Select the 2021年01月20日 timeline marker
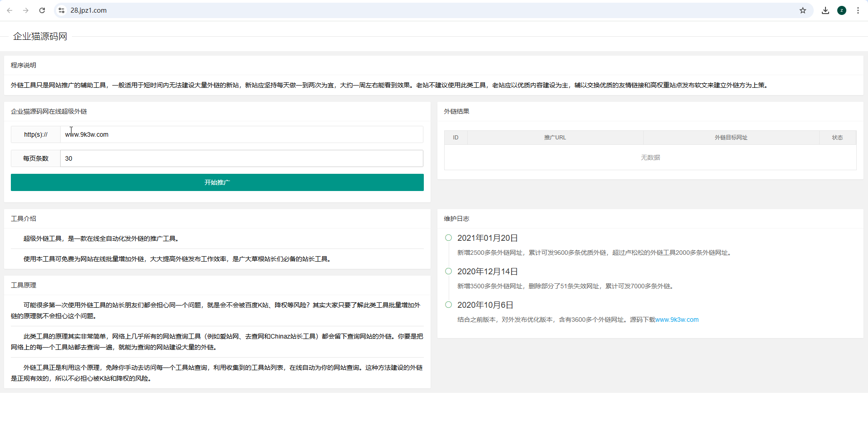The height and width of the screenshot is (425, 868). (448, 238)
